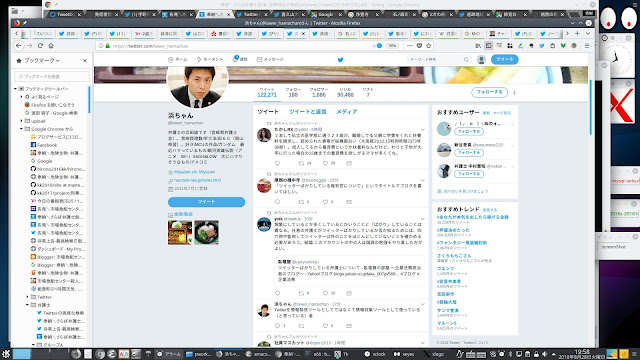Click the blue Twitter extension icon in toolbar

pyautogui.click(x=542, y=46)
